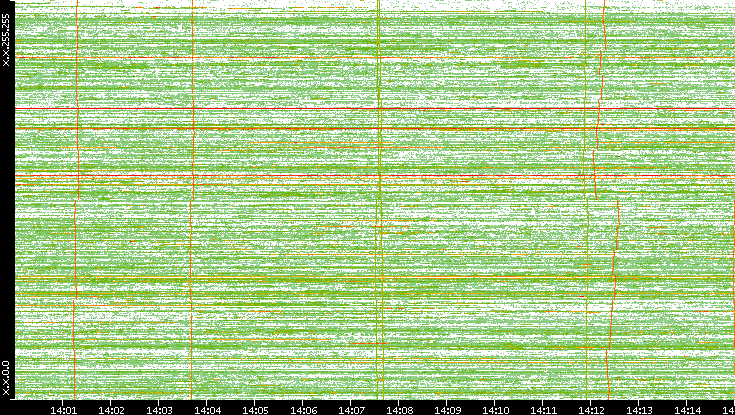Click the 14:12 time axis label

click(592, 410)
